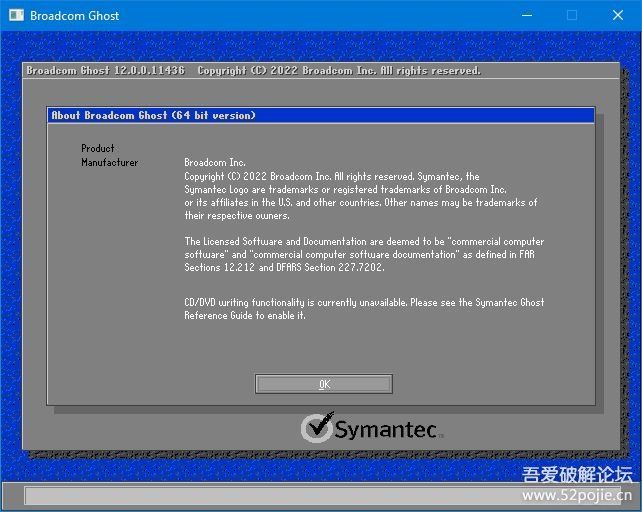Click the Symantec wordmark text

385,430
